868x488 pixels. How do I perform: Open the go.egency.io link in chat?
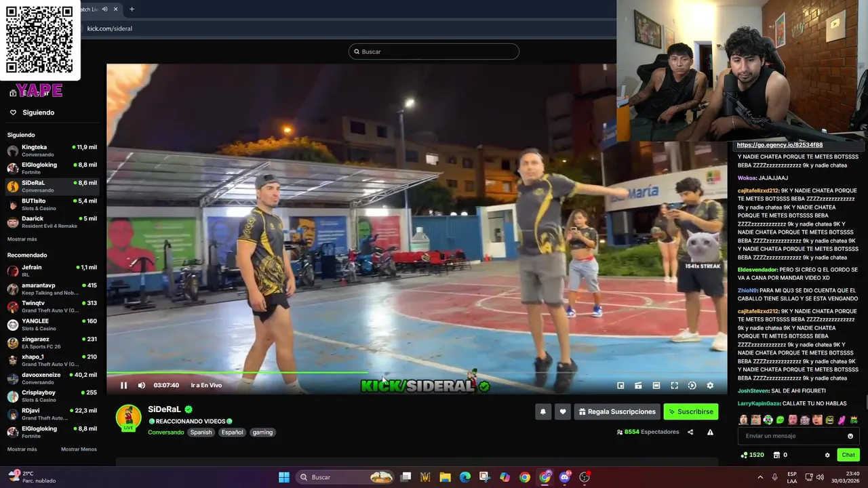click(x=780, y=145)
